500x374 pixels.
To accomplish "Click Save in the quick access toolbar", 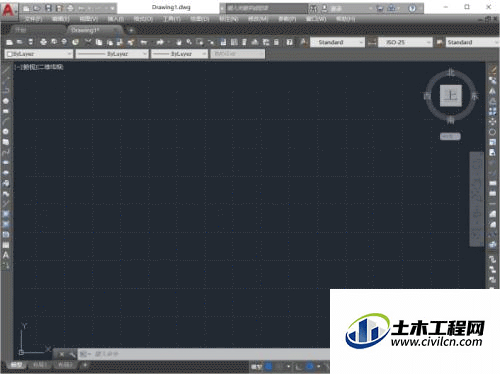I will click(49, 8).
